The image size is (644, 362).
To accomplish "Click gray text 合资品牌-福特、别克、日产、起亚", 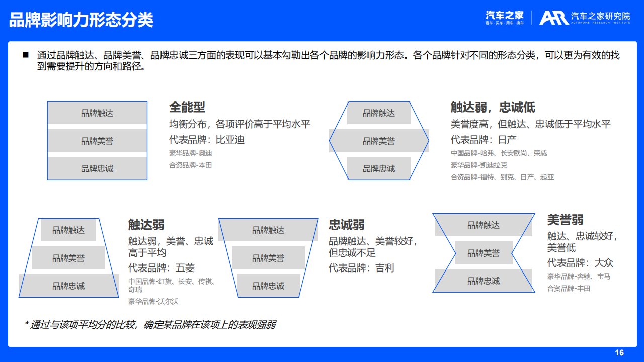I will coord(502,177).
